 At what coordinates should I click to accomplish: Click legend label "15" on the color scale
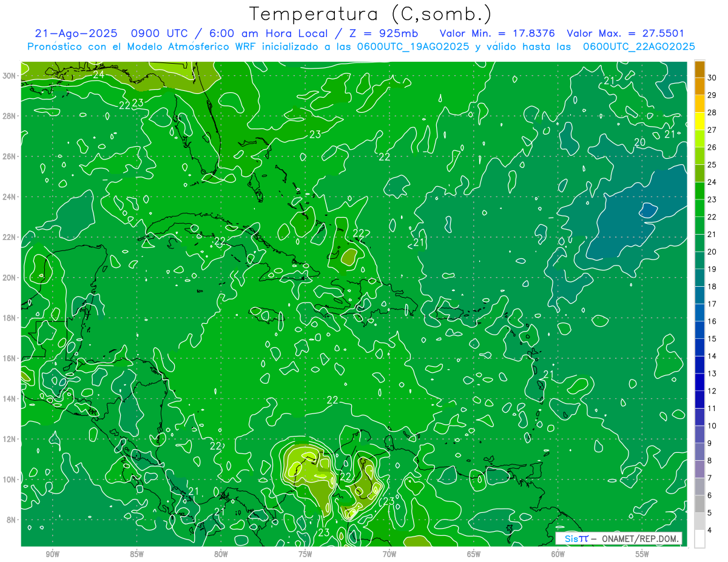point(712,339)
